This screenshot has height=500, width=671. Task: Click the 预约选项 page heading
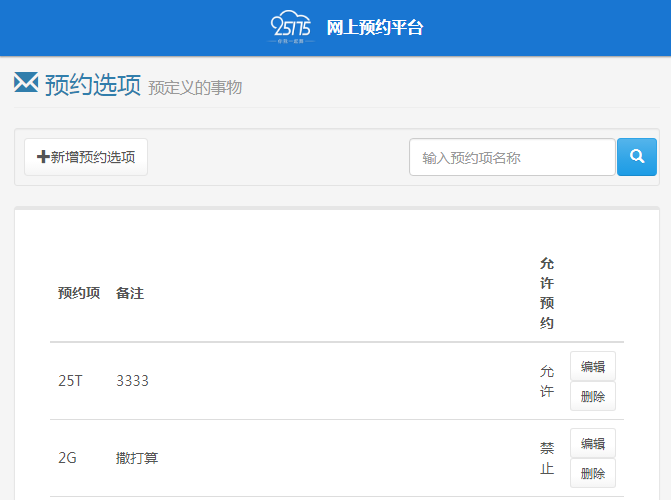click(92, 85)
